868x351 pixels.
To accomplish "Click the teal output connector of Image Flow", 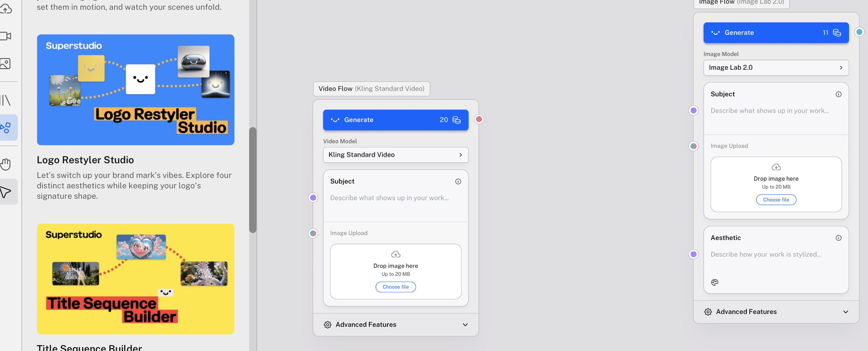I will [859, 32].
